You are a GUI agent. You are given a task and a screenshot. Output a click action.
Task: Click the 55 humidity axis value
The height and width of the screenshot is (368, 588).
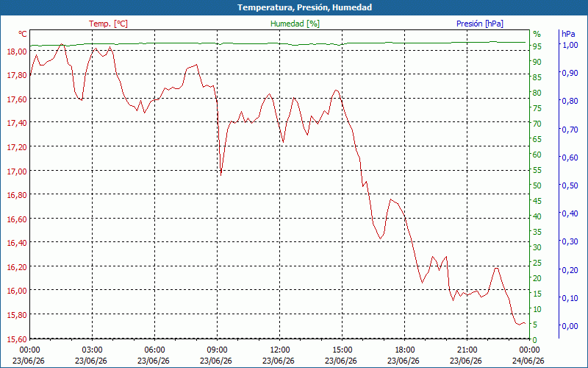coord(537,170)
